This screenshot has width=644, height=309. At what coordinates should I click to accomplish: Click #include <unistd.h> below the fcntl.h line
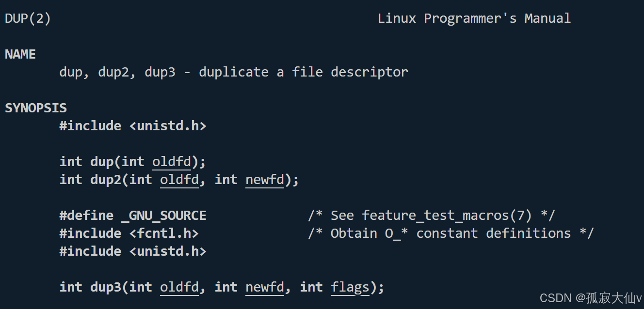click(x=133, y=251)
